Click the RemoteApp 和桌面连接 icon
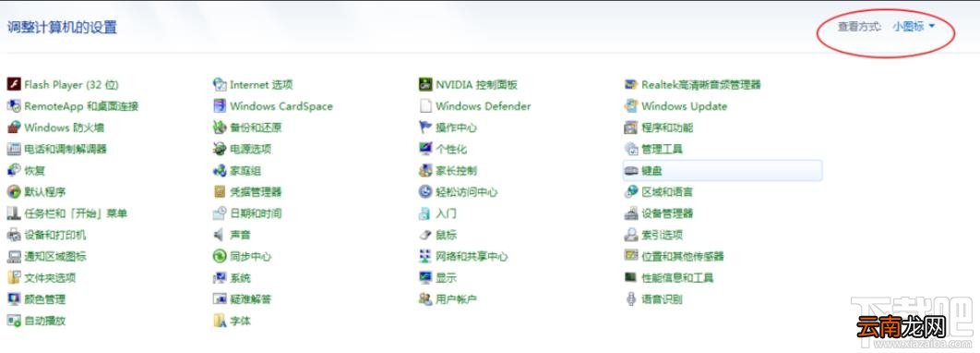 coord(14,105)
